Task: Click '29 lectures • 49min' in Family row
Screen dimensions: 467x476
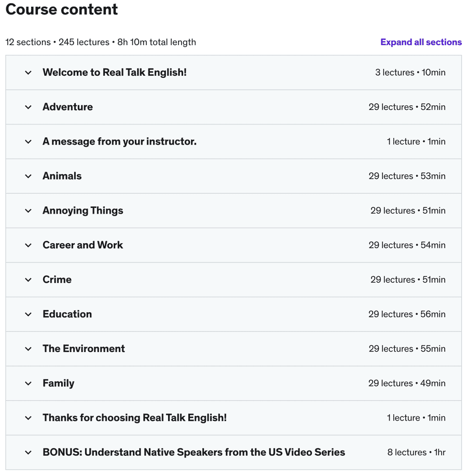Action: 407,383
